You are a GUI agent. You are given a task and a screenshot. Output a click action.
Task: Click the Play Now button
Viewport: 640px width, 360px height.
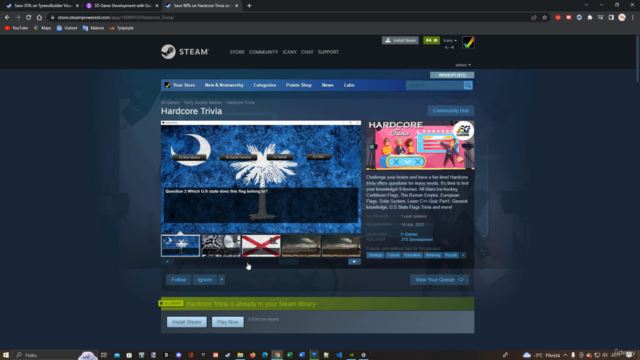click(227, 322)
